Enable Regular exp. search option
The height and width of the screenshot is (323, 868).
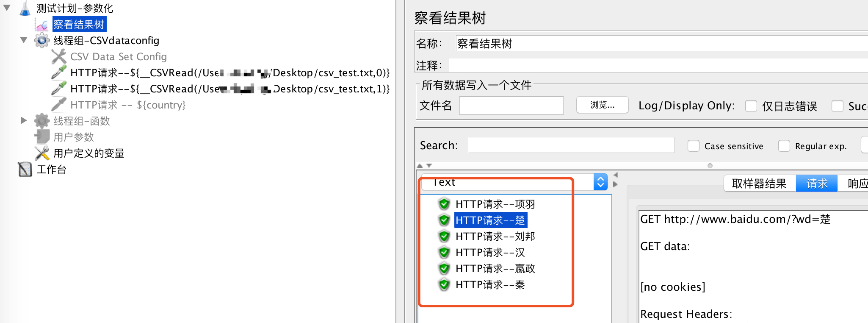pyautogui.click(x=784, y=146)
